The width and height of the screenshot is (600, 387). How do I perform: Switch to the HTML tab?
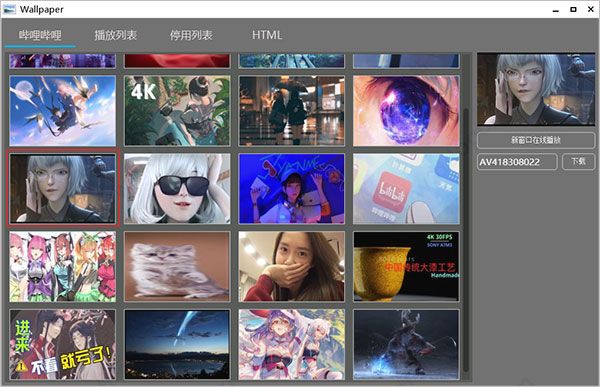[267, 36]
